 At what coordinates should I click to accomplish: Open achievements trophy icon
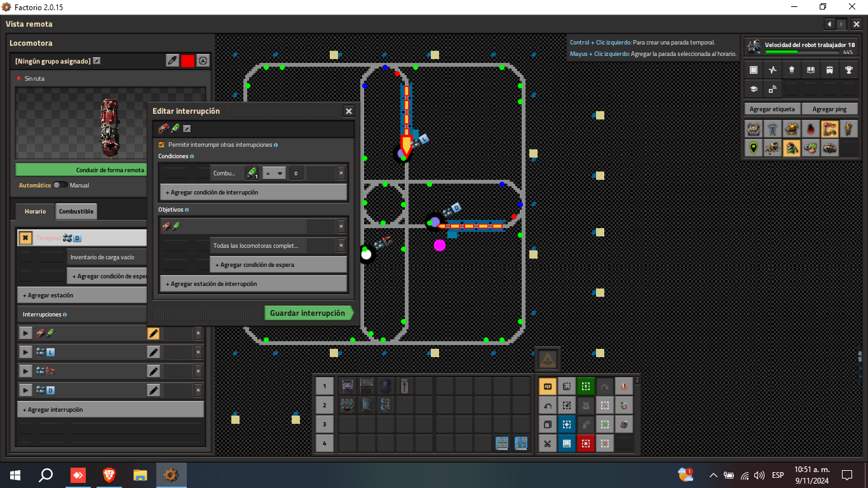point(849,70)
